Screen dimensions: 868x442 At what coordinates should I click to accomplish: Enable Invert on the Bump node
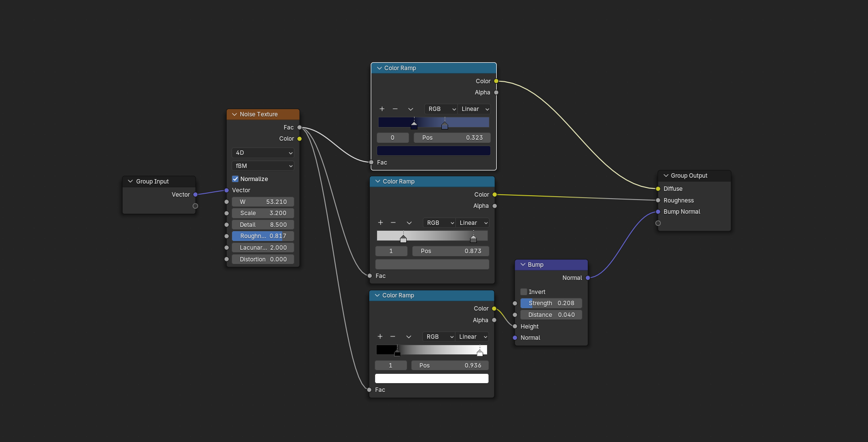point(524,292)
